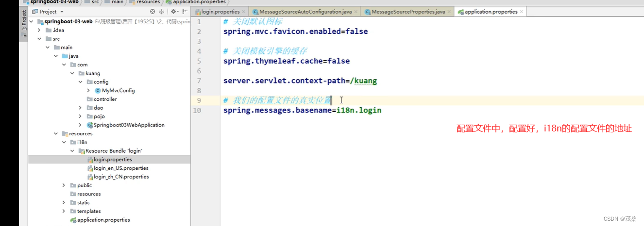
Task: Click the comment text on line 1
Action: (x=252, y=21)
